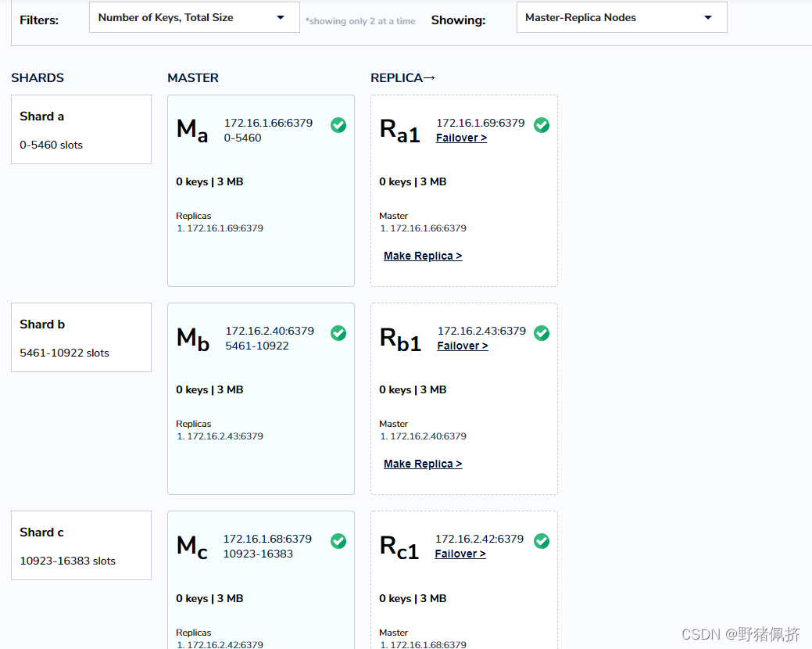Click '0 keys | 3 MB' on Rb1 card
This screenshot has width=812, height=649.
click(x=412, y=389)
